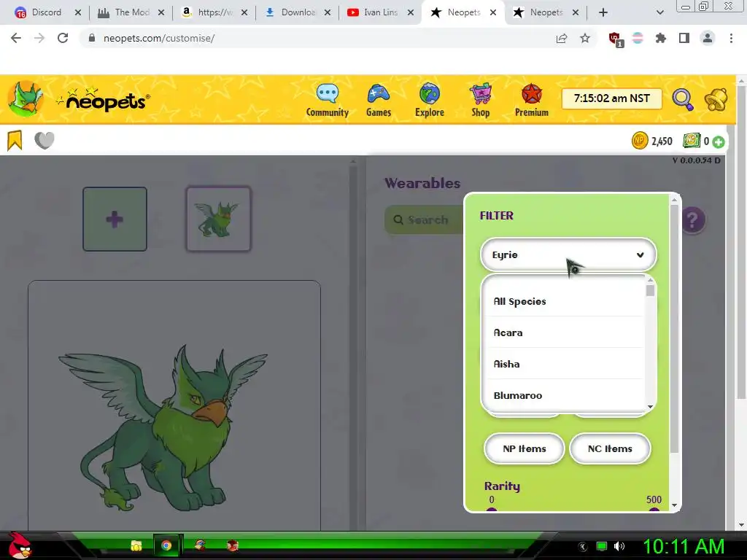This screenshot has height=560, width=747.
Task: Open the yellow bookmark icon
Action: (x=15, y=141)
